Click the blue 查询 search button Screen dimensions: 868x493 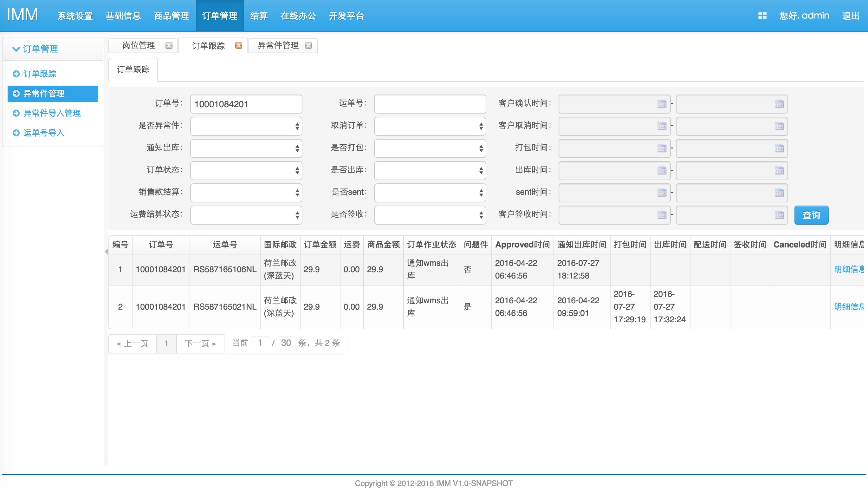point(811,215)
